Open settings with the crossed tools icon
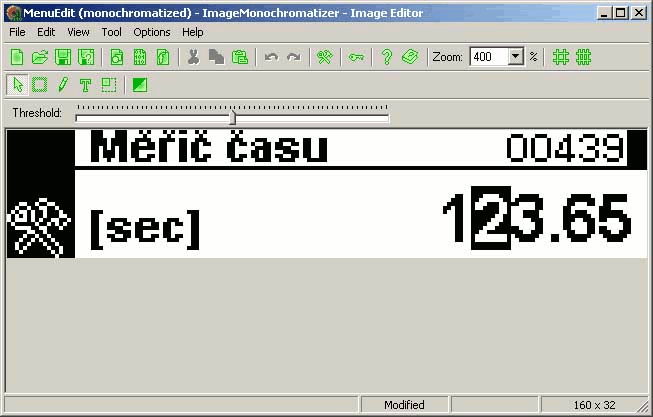The width and height of the screenshot is (653, 417). point(325,57)
